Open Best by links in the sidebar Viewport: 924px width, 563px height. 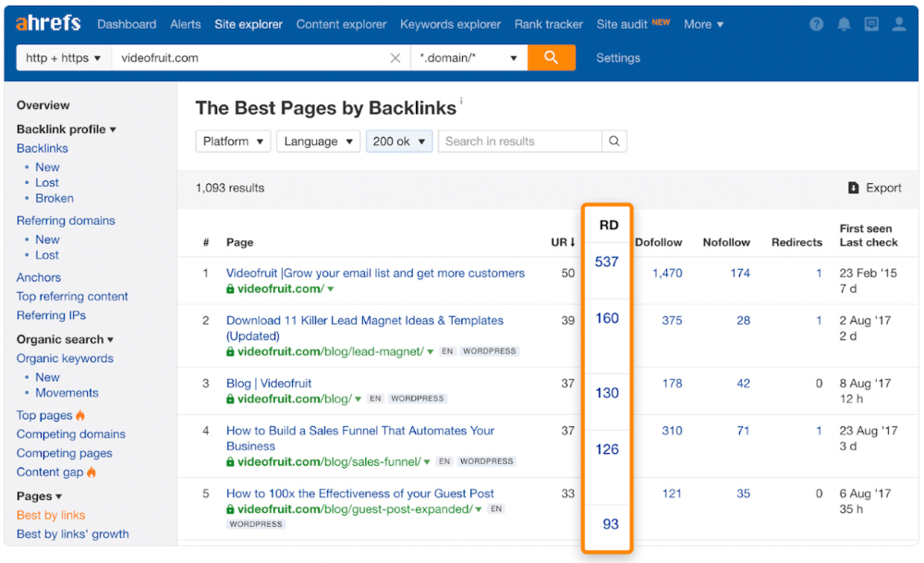point(51,515)
